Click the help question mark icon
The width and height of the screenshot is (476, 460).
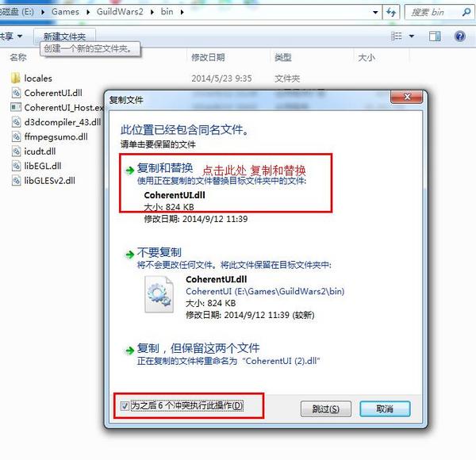tap(460, 36)
